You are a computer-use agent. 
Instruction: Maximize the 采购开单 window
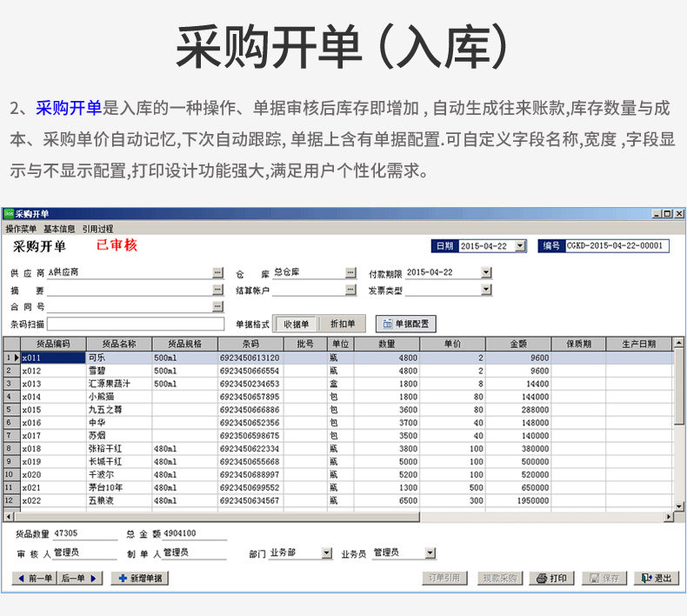coord(667,213)
